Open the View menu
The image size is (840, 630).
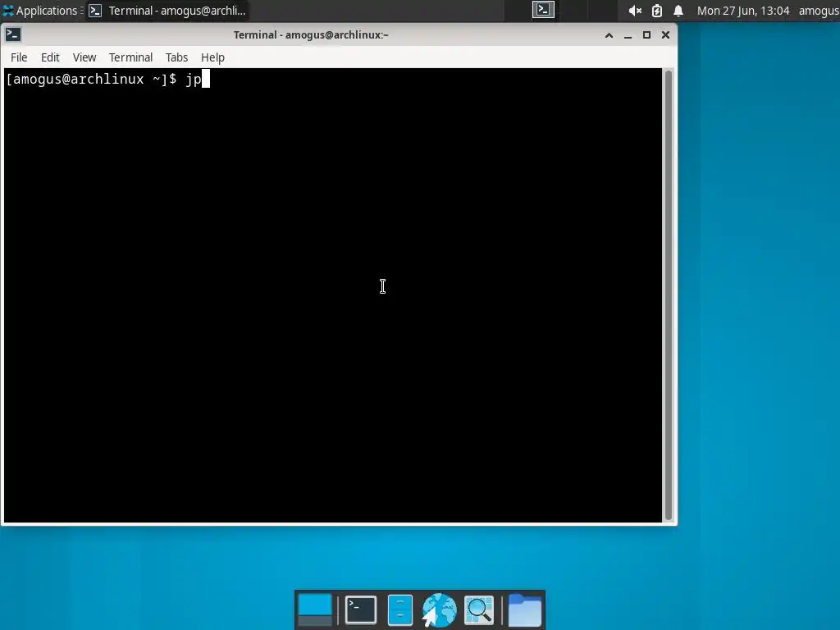84,57
